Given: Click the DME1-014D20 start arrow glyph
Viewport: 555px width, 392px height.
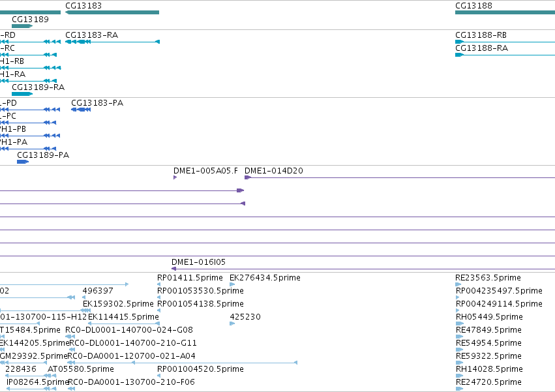Looking at the screenshot, I should click(247, 177).
